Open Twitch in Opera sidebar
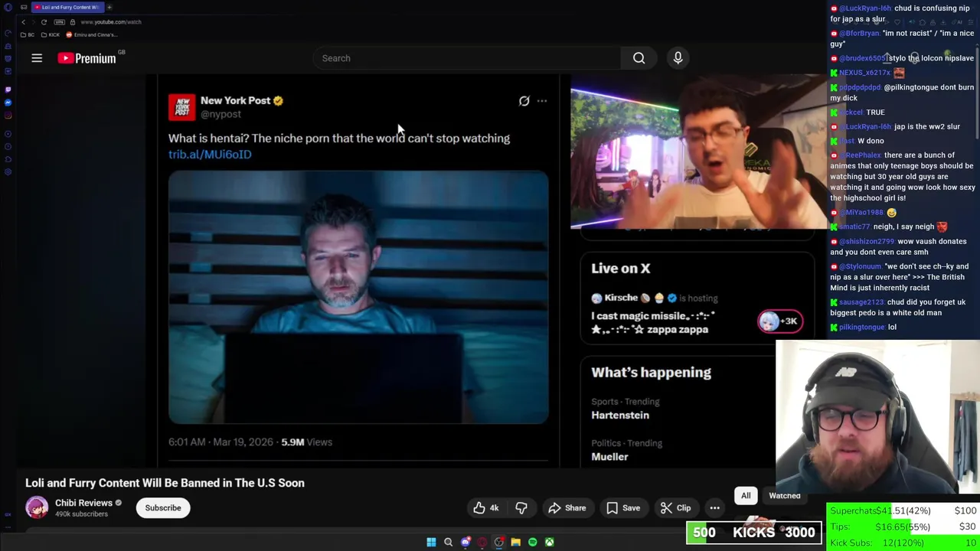980x551 pixels. [8, 90]
